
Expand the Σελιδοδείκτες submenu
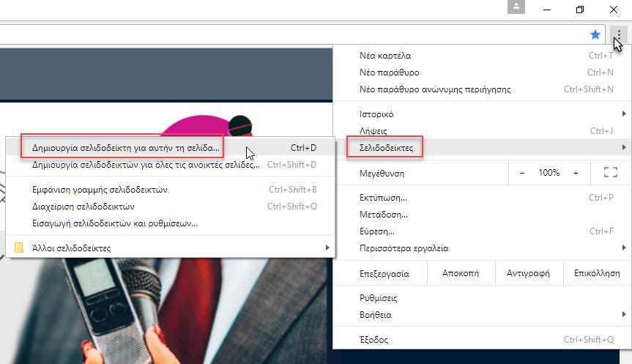click(482, 147)
